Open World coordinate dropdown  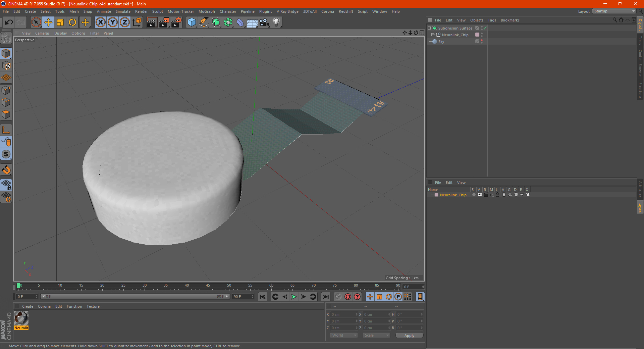344,335
